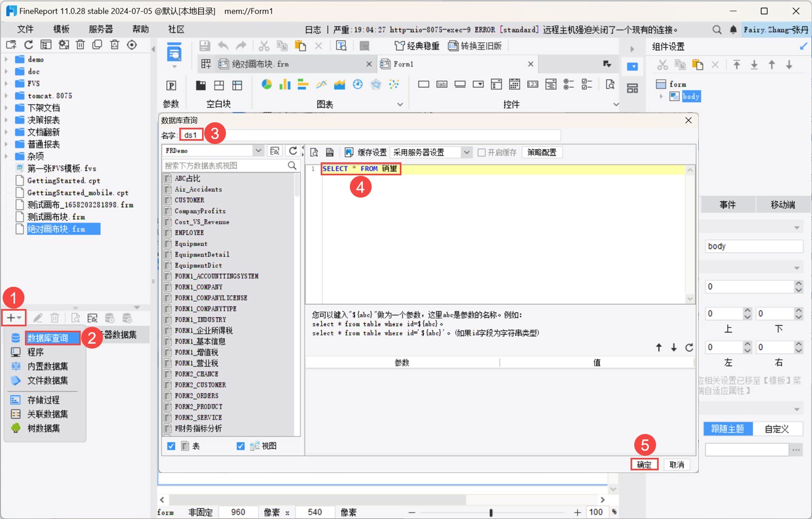This screenshot has width=812, height=519.
Task: Click the 策略配置 button
Action: (542, 153)
